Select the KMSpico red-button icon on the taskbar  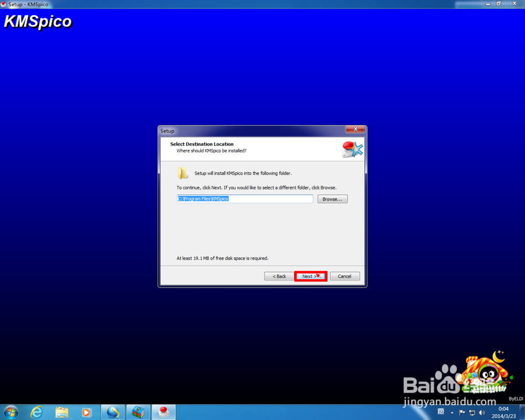coord(163,413)
